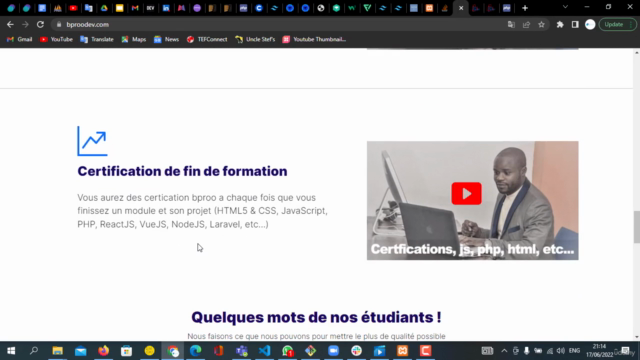Click the growth chart icon above heading

(92, 141)
